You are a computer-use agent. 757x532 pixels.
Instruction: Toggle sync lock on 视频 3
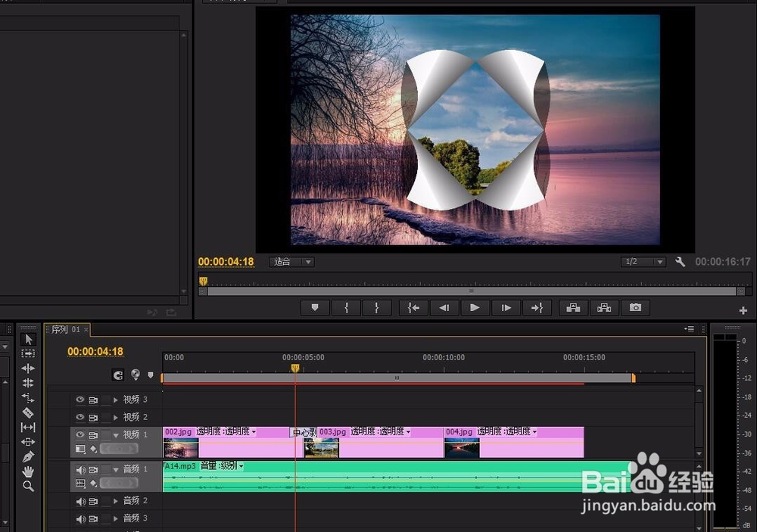click(93, 400)
